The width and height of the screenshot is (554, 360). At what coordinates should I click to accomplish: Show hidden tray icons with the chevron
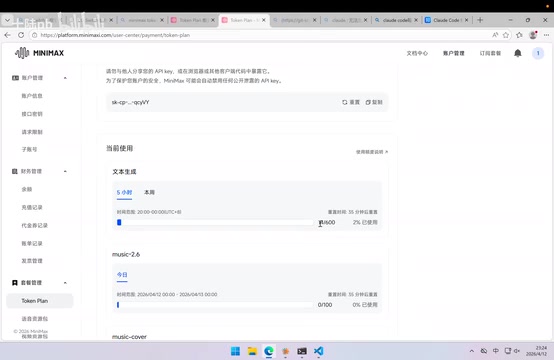point(472,351)
